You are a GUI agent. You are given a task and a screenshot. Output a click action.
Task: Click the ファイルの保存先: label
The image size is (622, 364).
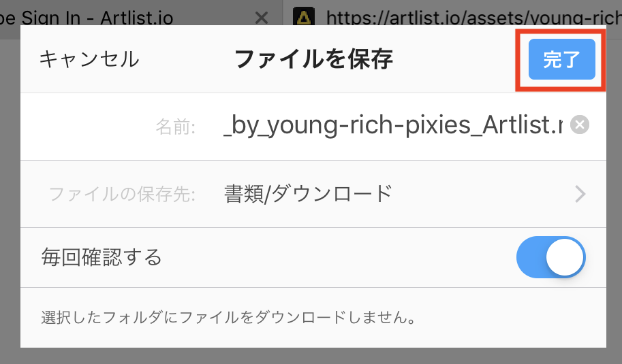123,195
